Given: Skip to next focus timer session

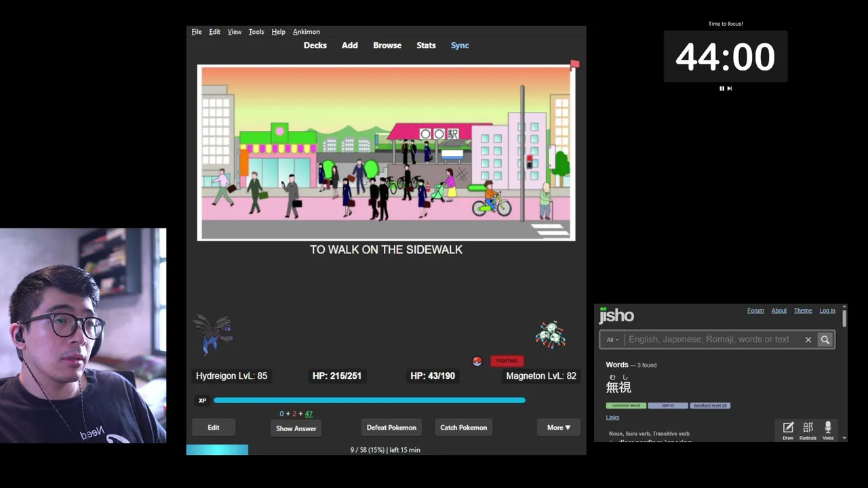Looking at the screenshot, I should coord(730,88).
